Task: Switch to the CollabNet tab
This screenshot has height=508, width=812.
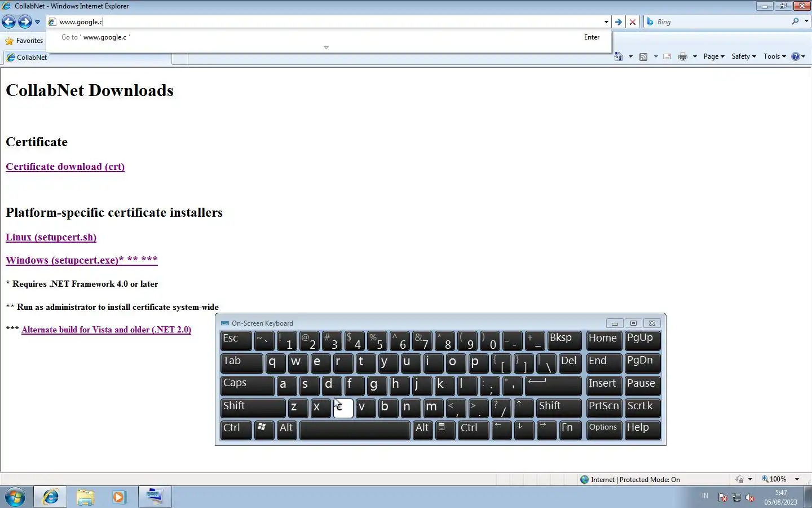Action: pos(87,58)
